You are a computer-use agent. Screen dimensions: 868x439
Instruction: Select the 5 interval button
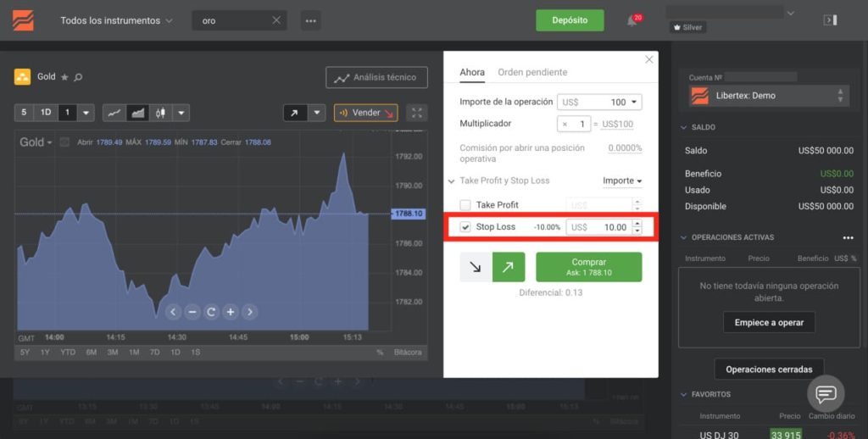pos(24,113)
